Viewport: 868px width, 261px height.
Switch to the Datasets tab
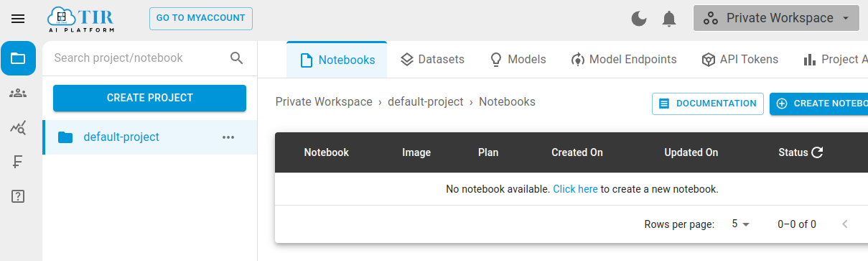click(432, 60)
